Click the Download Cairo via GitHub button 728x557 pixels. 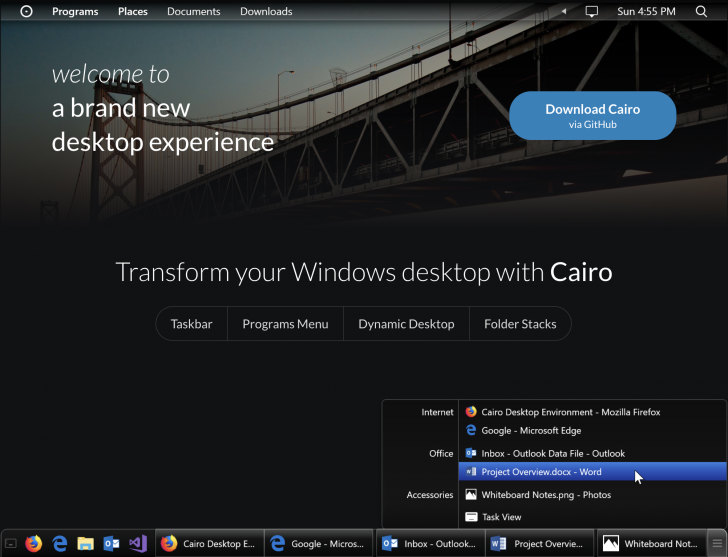click(592, 116)
